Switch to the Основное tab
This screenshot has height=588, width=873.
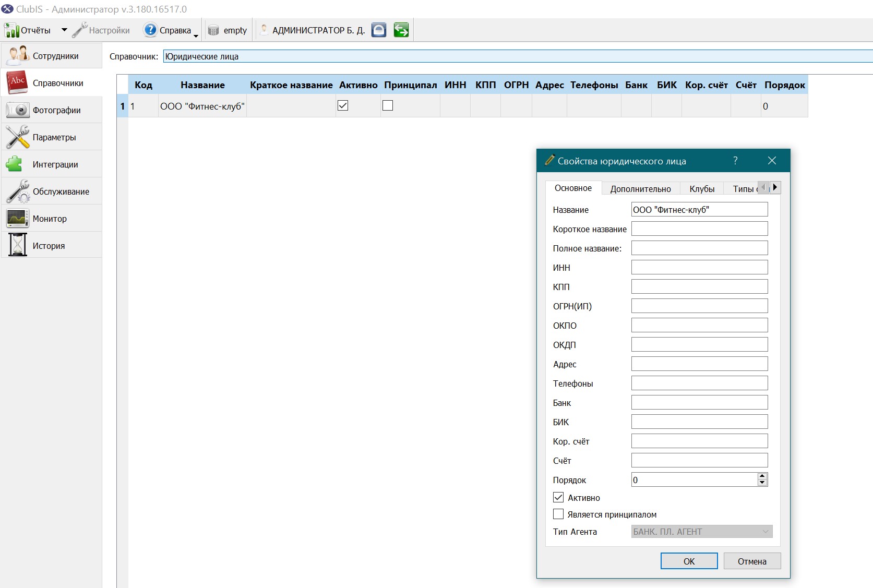coord(573,188)
